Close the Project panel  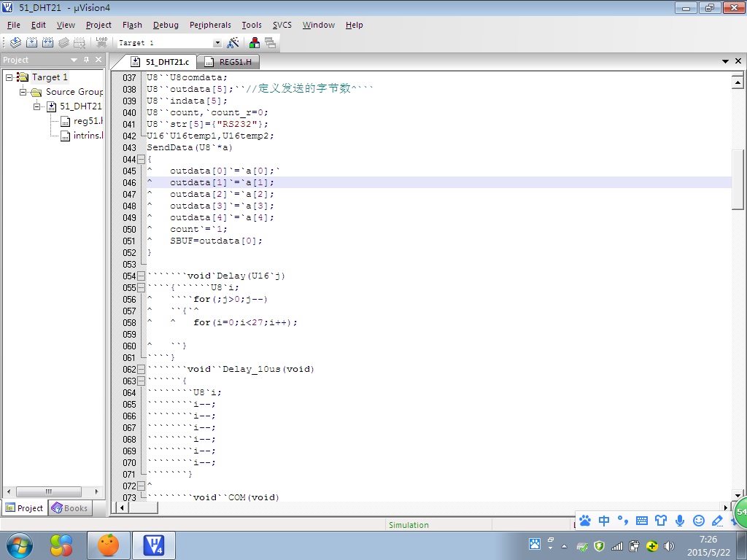pyautogui.click(x=98, y=60)
